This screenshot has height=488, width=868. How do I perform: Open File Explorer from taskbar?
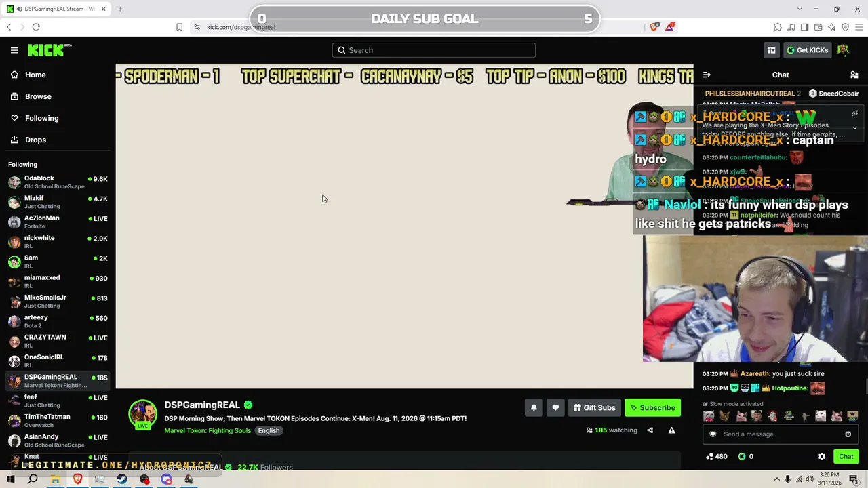pyautogui.click(x=55, y=480)
